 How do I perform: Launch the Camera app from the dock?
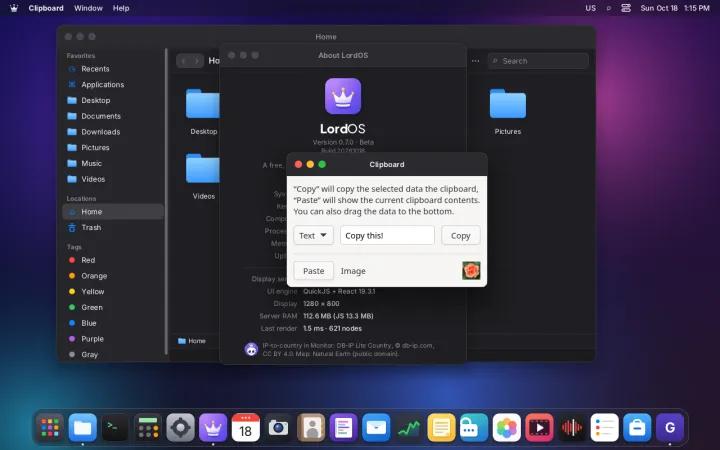click(278, 428)
